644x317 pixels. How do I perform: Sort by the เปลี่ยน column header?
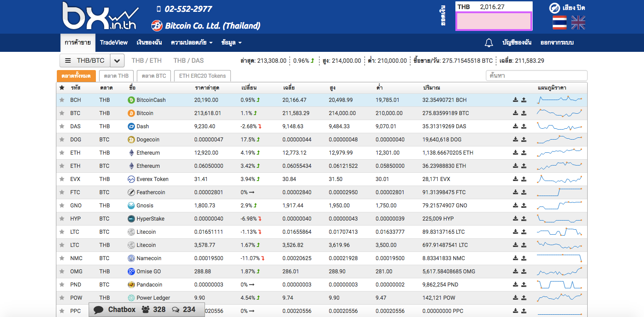pyautogui.click(x=249, y=88)
